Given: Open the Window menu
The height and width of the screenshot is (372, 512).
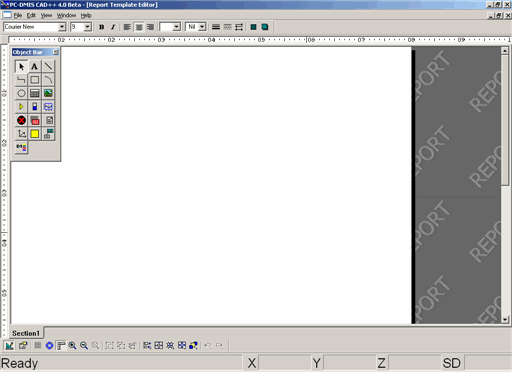Looking at the screenshot, I should pos(66,15).
